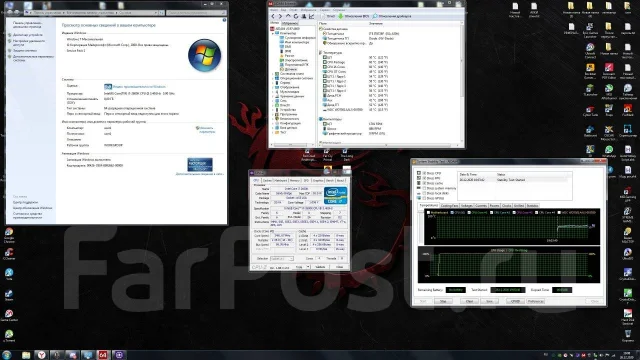This screenshot has width=640, height=360.
Task: Click the Refresh icon in AIDA64 toolbar
Action: coord(296,16)
